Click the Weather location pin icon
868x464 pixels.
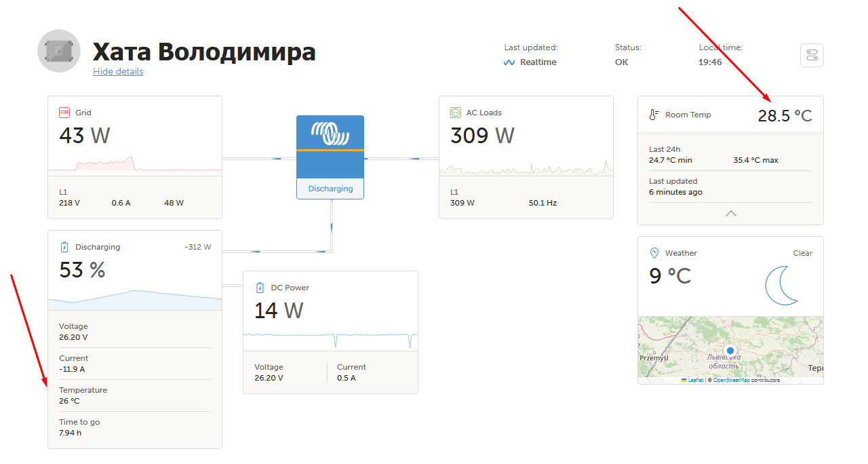click(654, 253)
